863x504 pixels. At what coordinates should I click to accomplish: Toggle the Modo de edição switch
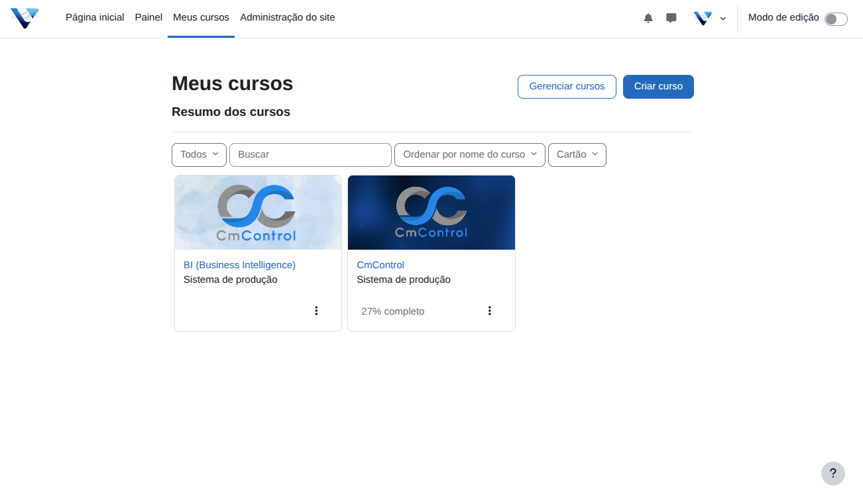coord(835,19)
